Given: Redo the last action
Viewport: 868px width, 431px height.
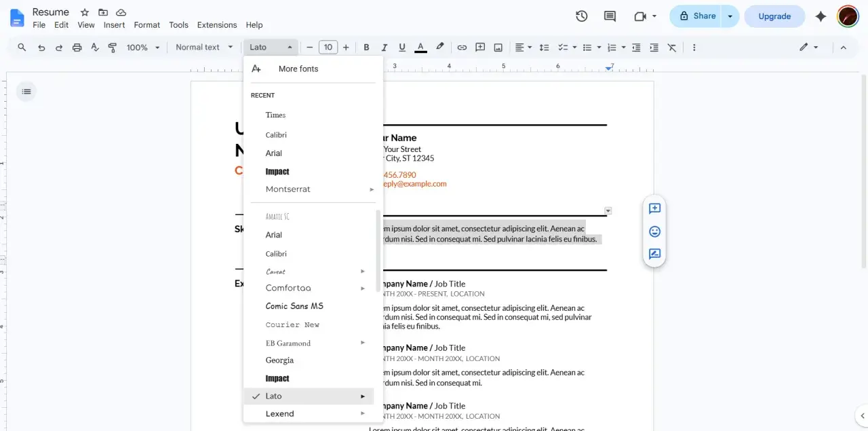Looking at the screenshot, I should [59, 48].
